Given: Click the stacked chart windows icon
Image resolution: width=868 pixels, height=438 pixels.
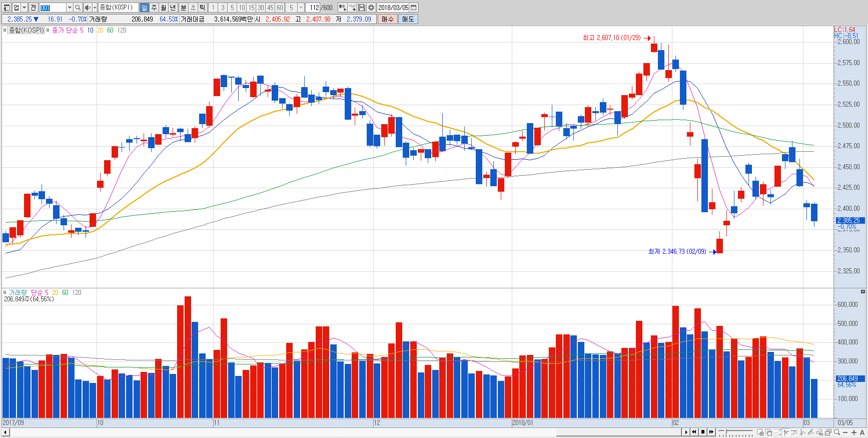Looking at the screenshot, I should tap(828, 432).
